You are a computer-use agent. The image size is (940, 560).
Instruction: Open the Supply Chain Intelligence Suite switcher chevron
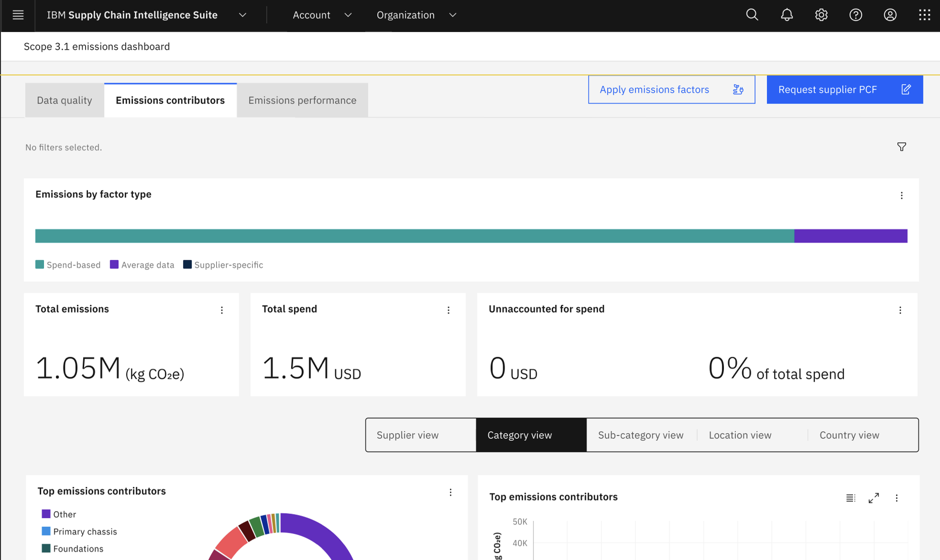tap(243, 15)
